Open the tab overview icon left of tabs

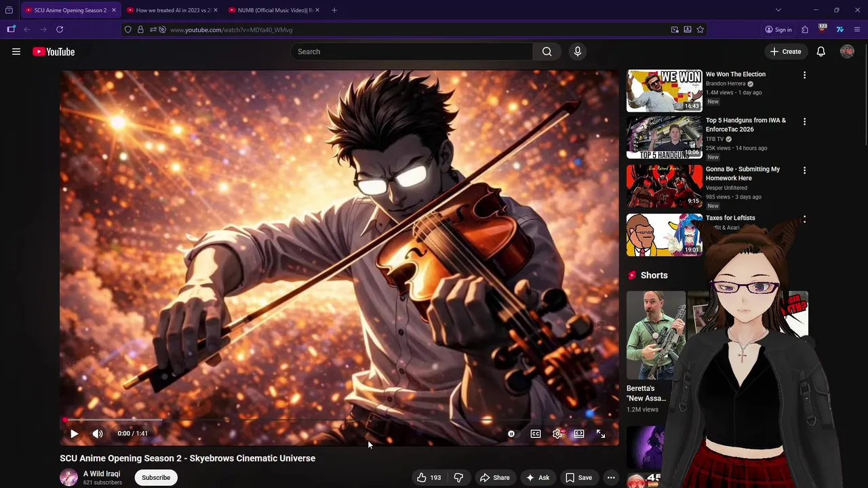click(9, 10)
